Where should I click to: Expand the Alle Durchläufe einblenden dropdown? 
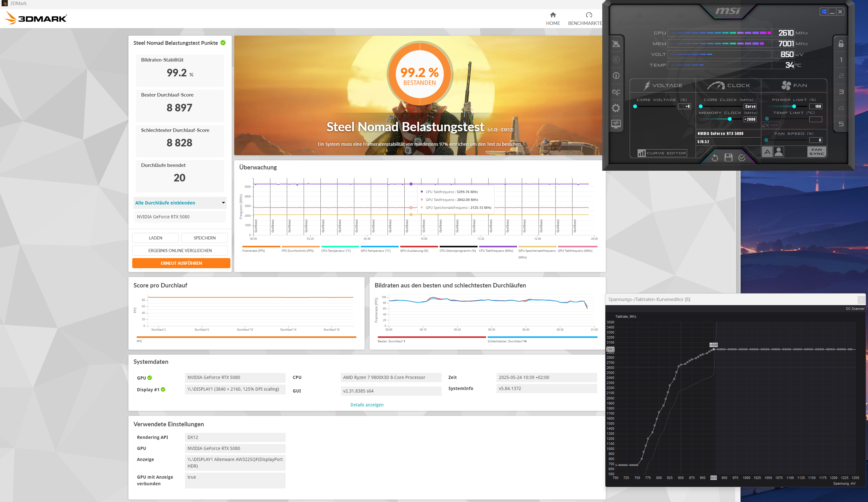180,203
